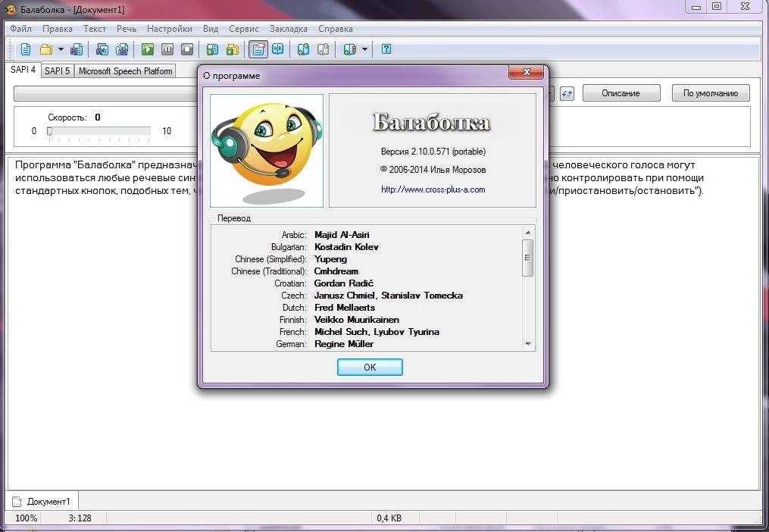The height and width of the screenshot is (532, 769).
Task: Open help with the question mark icon
Action: (x=386, y=49)
